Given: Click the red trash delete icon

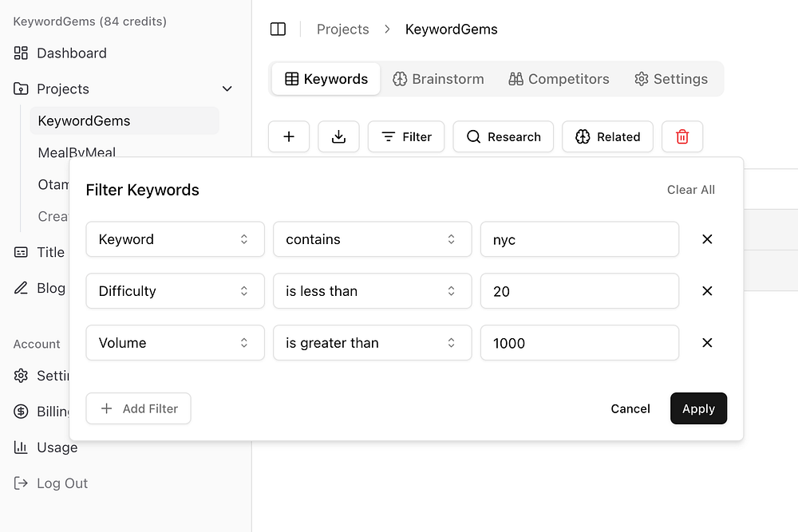Looking at the screenshot, I should (x=682, y=137).
